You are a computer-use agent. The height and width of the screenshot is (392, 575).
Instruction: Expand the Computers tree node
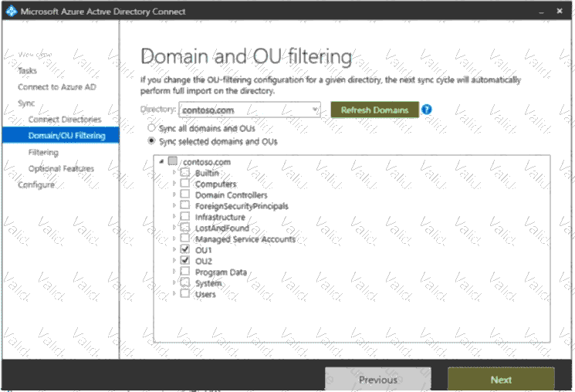coord(174,184)
